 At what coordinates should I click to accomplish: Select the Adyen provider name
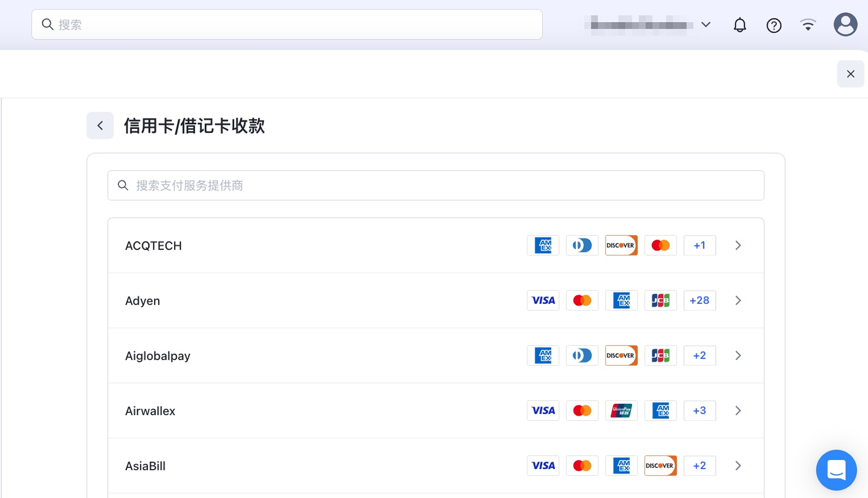142,301
